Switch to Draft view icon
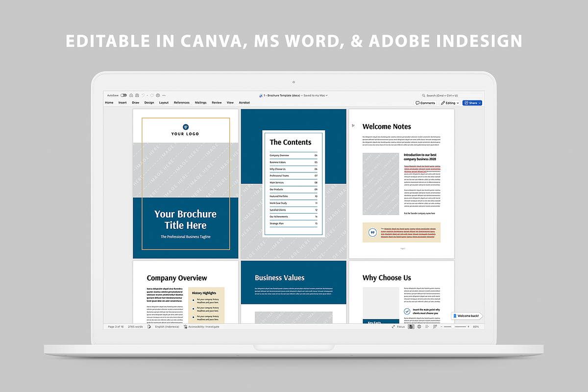This screenshot has height=392, width=588. (435, 326)
